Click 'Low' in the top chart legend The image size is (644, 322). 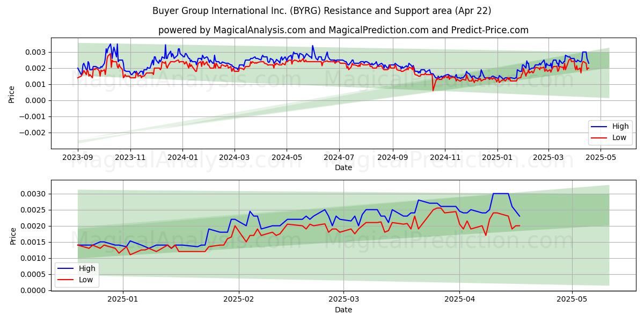(x=619, y=137)
